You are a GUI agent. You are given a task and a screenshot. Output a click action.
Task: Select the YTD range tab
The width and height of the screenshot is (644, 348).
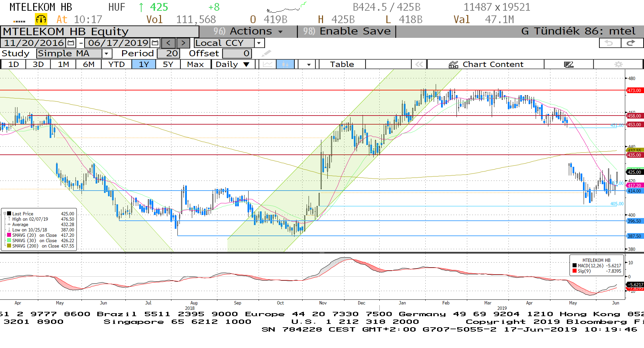(x=117, y=64)
